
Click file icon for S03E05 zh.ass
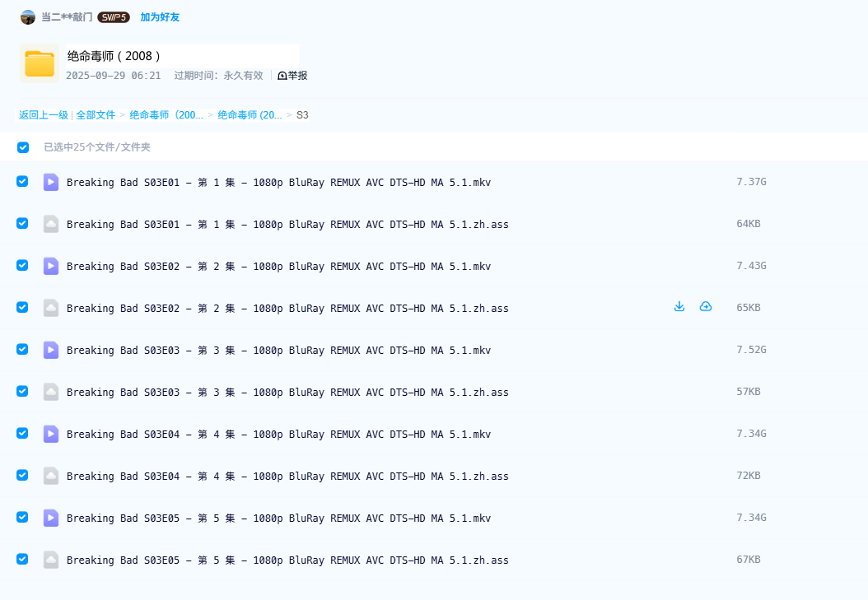pos(51,560)
